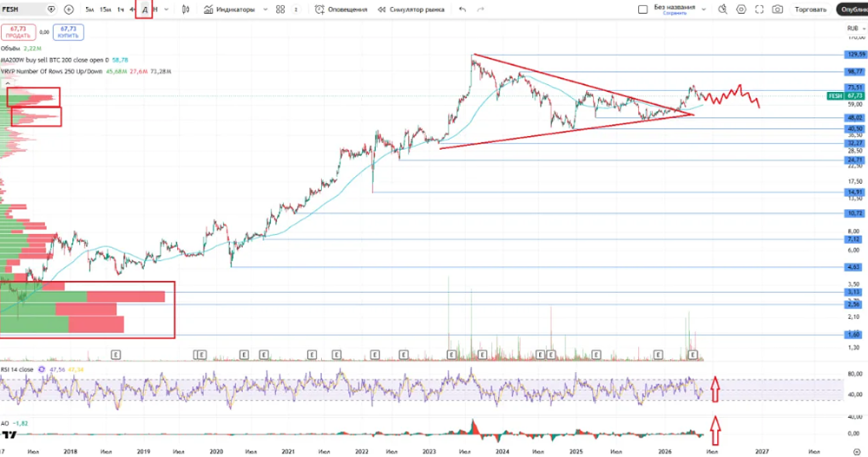
Task: Expand the timeframe interval dropdown arrow
Action: click(x=167, y=10)
